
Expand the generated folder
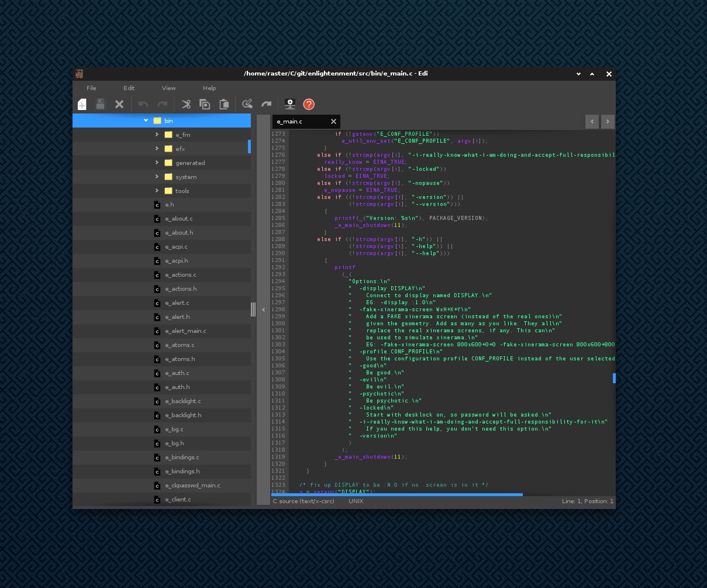(157, 163)
